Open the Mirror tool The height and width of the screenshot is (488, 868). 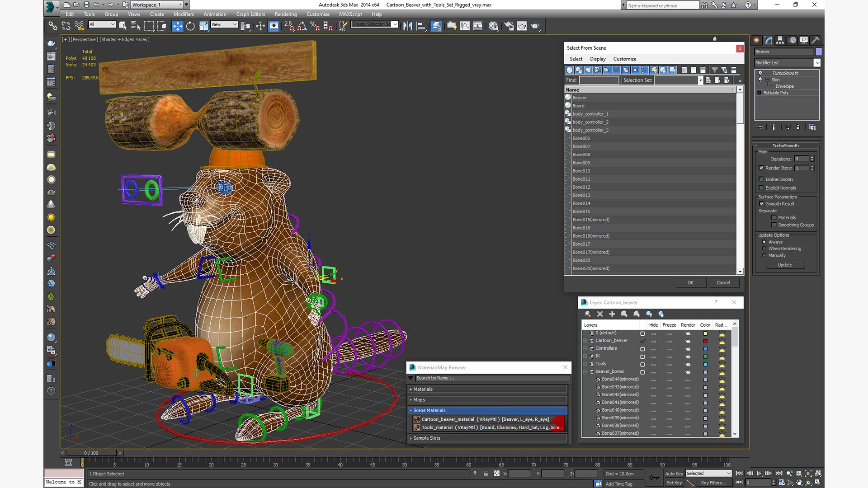point(407,26)
